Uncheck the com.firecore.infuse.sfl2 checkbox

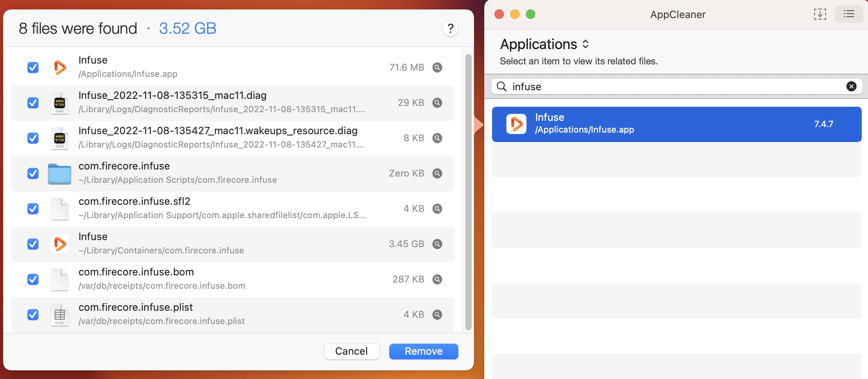coord(33,209)
